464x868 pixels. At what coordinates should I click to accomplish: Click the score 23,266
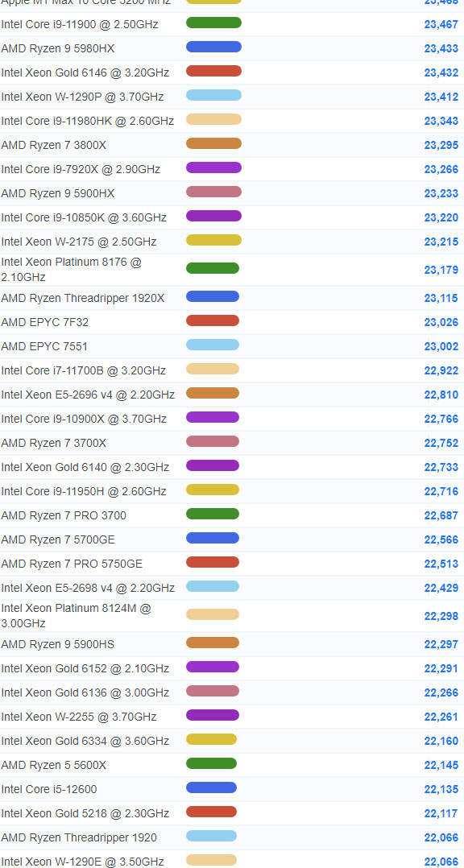click(441, 169)
